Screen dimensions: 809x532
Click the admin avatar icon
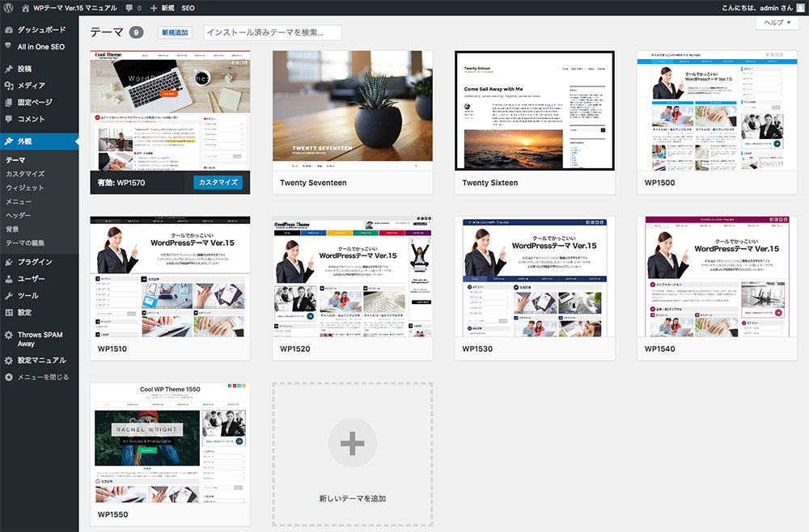coord(800,8)
